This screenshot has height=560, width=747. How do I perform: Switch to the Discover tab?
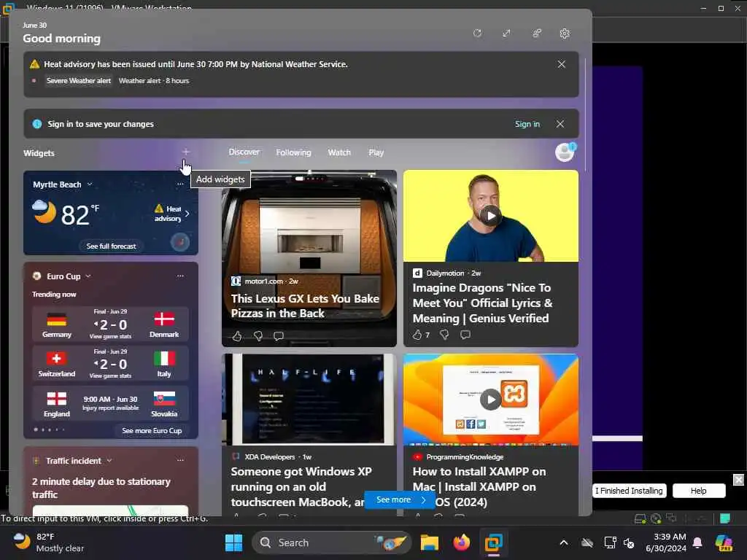[x=244, y=152]
